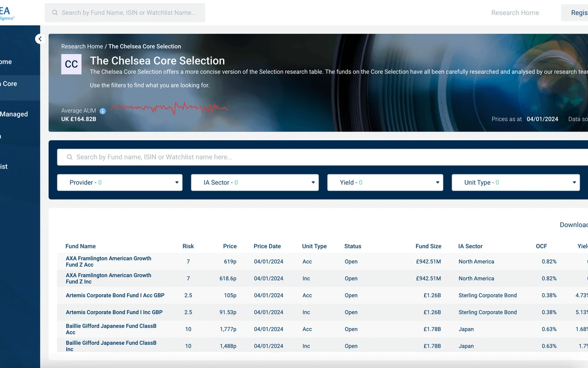Click £1.26B fund size in Artemis I Inc row
Screen dimensions: 588x368
433,312
